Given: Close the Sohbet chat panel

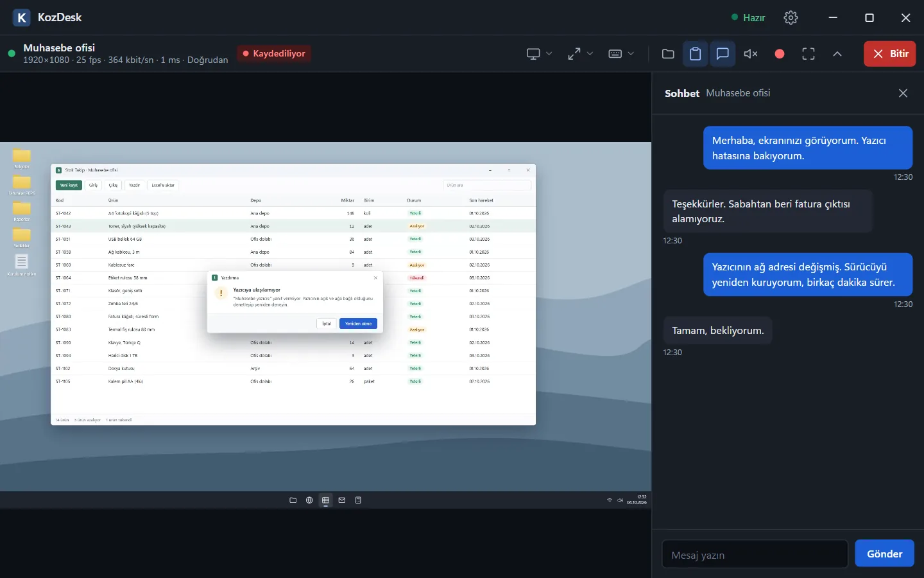Looking at the screenshot, I should 903,93.
